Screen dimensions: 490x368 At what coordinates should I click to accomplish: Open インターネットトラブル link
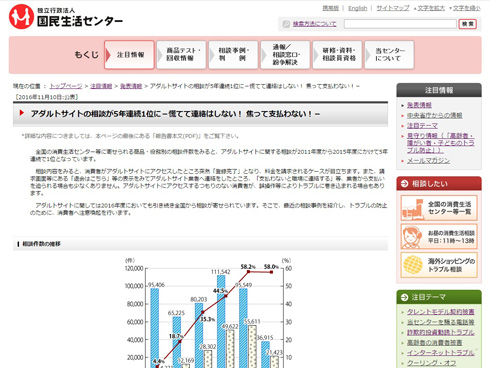point(440,353)
